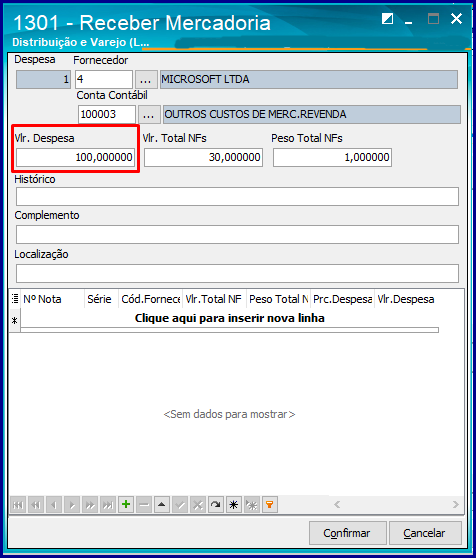
Task: Click 'Clique aqui para inserir nova linha'
Action: 229,318
